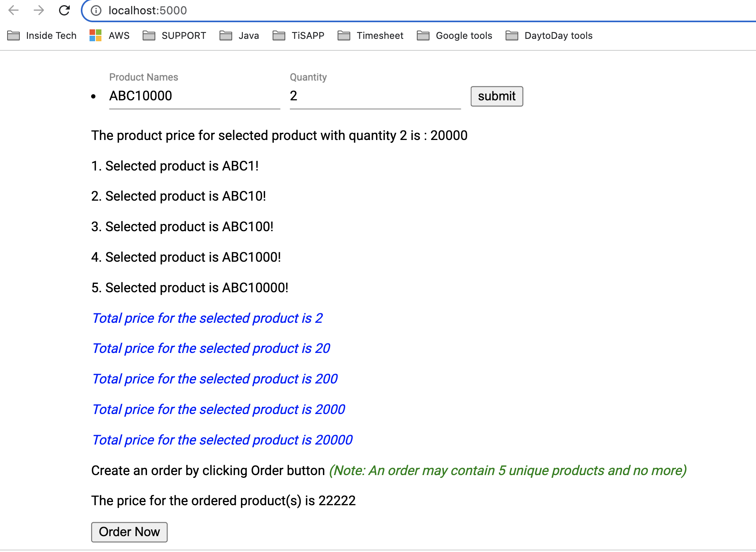Click the submit button
Viewport: 756px width, 552px height.
496,96
